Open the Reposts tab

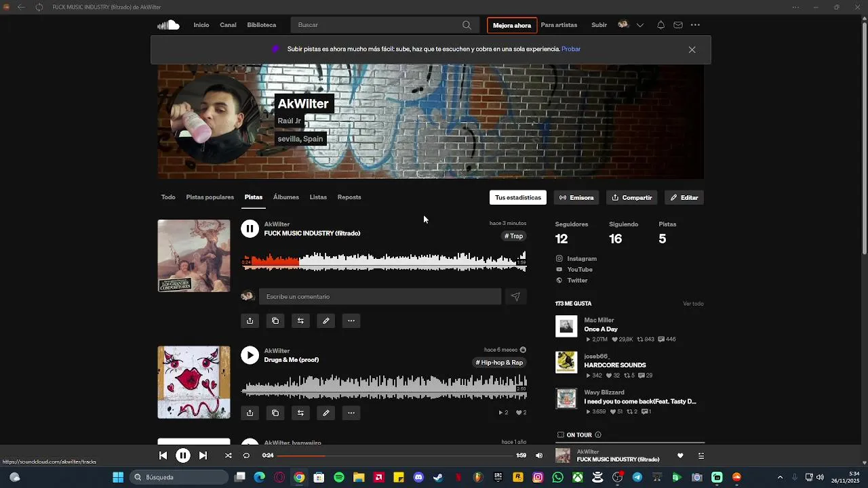[x=349, y=197]
